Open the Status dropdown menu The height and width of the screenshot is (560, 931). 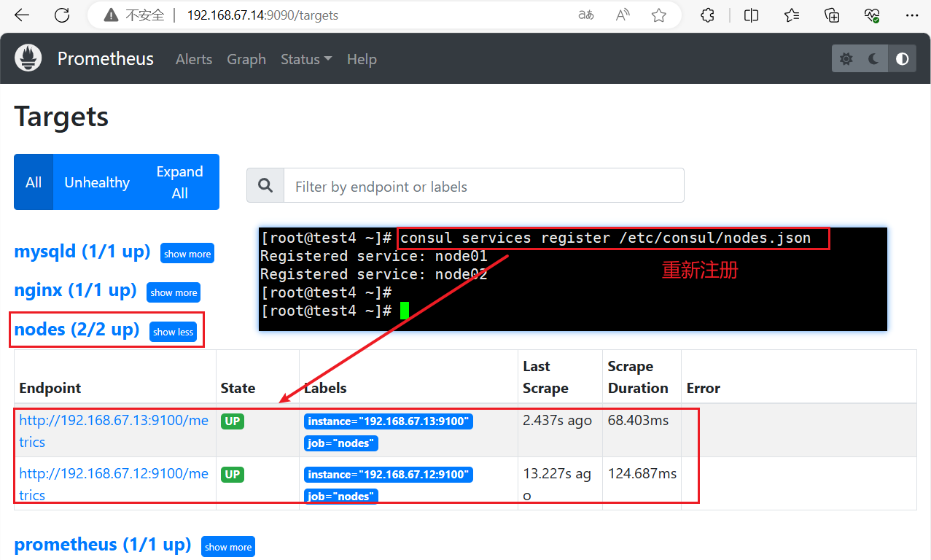[306, 59]
